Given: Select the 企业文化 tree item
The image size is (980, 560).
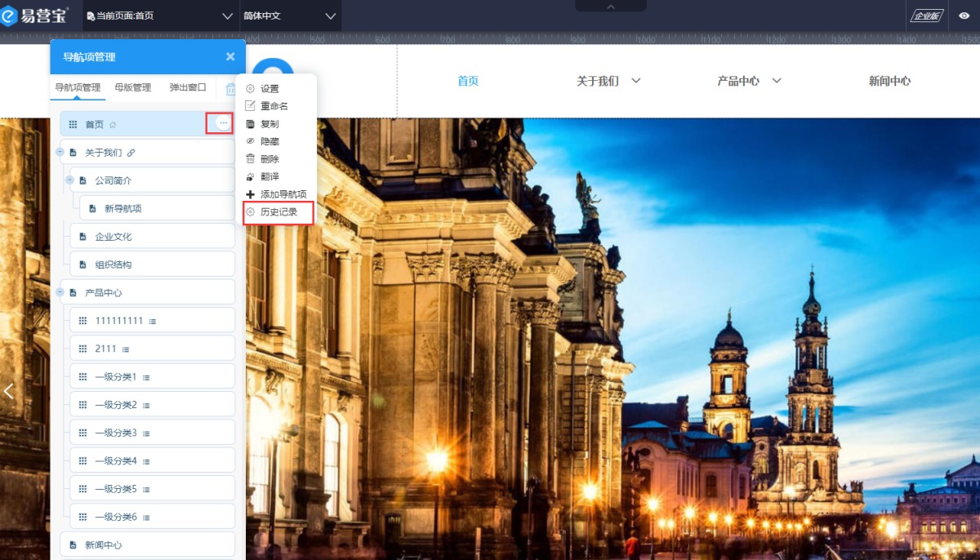Looking at the screenshot, I should pos(114,237).
